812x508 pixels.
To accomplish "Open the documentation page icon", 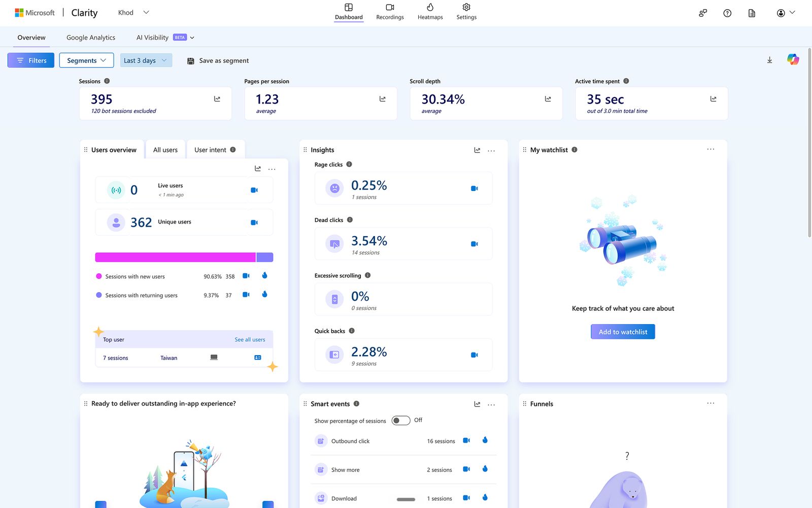I will click(x=752, y=13).
